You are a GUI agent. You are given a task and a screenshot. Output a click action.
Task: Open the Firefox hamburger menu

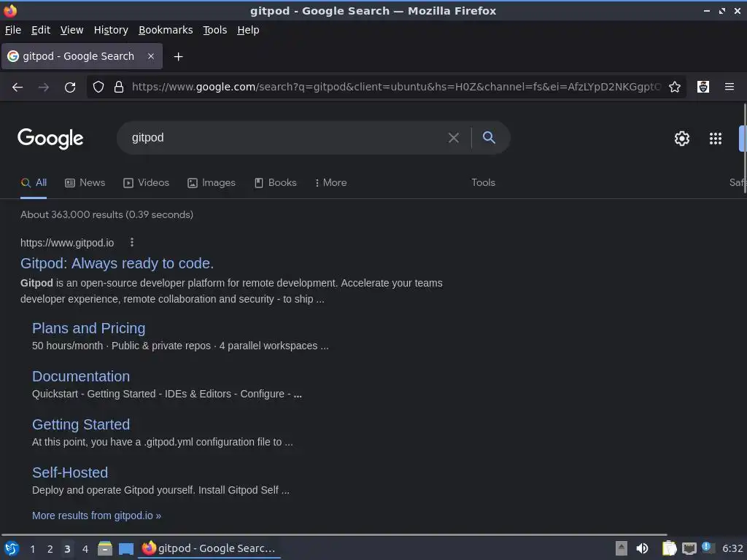click(729, 87)
